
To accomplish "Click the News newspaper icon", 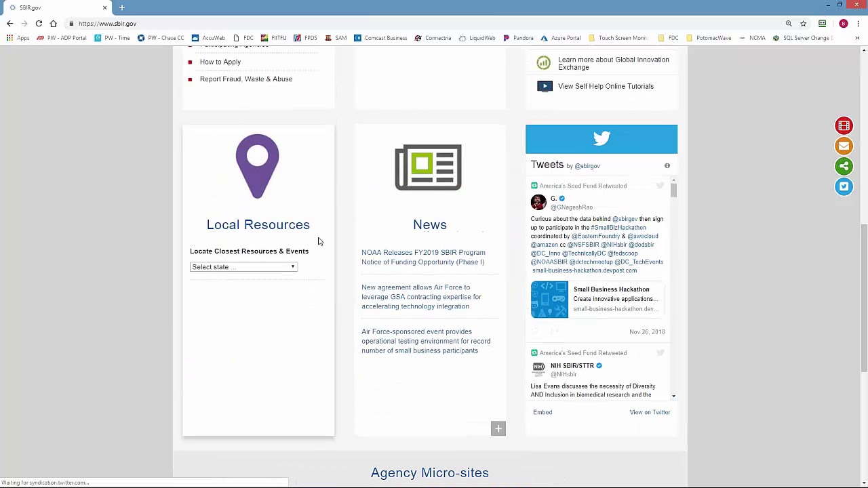I will [x=429, y=167].
